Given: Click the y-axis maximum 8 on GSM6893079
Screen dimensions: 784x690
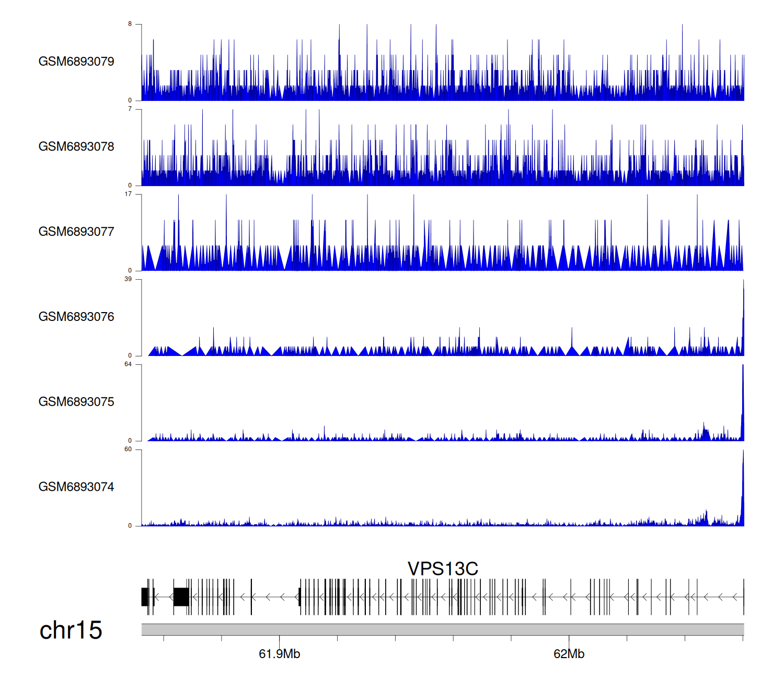Looking at the screenshot, I should tap(130, 24).
